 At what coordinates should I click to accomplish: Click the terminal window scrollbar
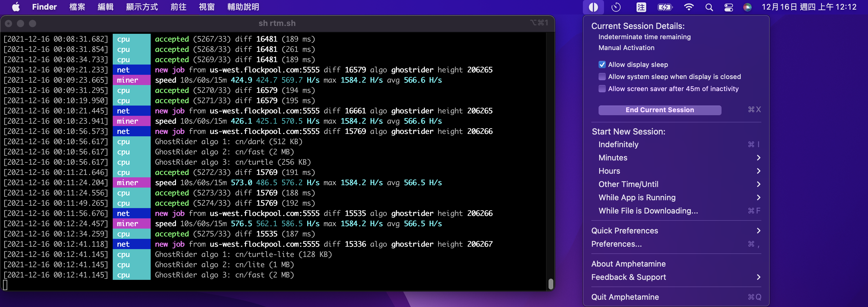click(x=551, y=284)
